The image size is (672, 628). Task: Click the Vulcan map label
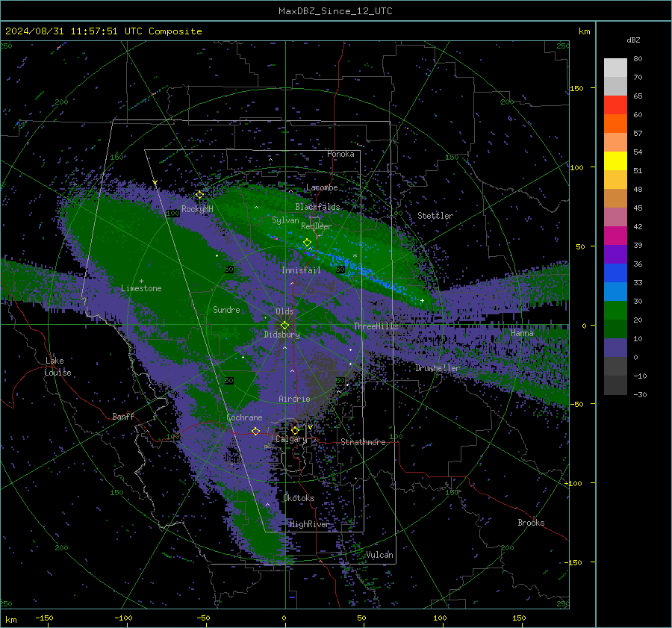coord(379,555)
